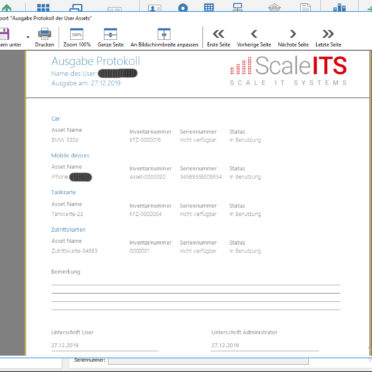
Task: Click the blue table grid icon in background ribbon
Action: [209, 7]
